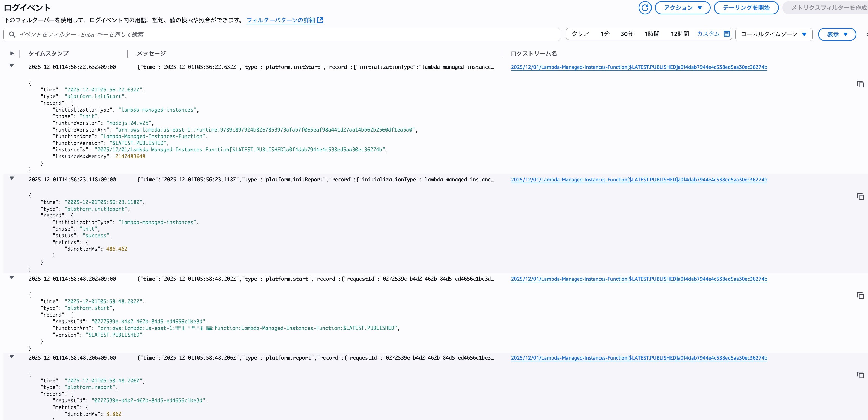Screen dimensions: 868x420
Task: Click the arrow in the timestamp header column
Action: click(x=12, y=53)
